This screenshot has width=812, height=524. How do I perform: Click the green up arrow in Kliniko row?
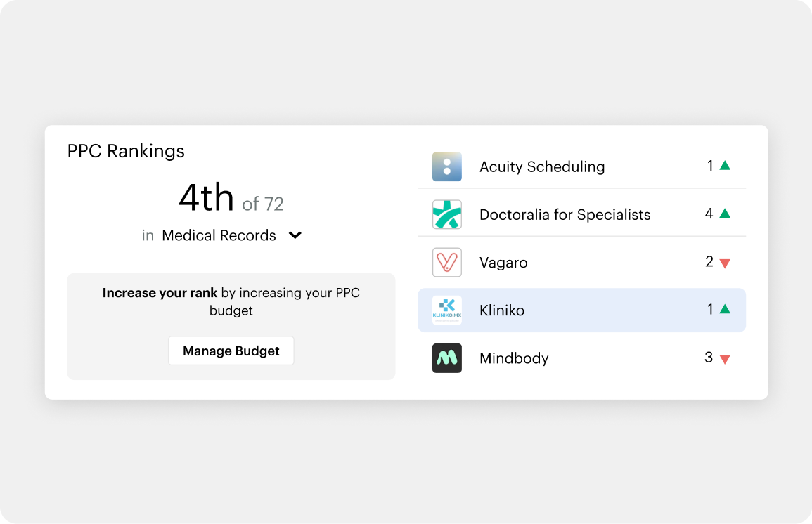point(725,309)
